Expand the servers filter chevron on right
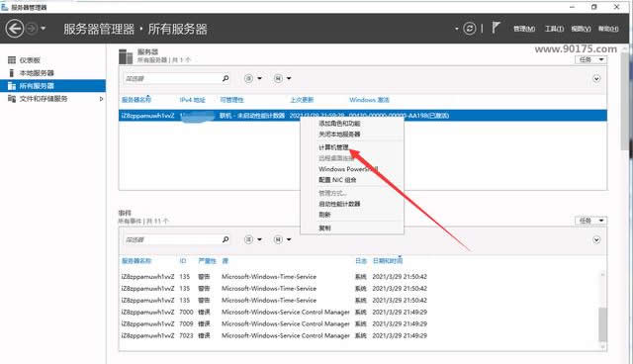The image size is (633, 364). click(x=596, y=79)
